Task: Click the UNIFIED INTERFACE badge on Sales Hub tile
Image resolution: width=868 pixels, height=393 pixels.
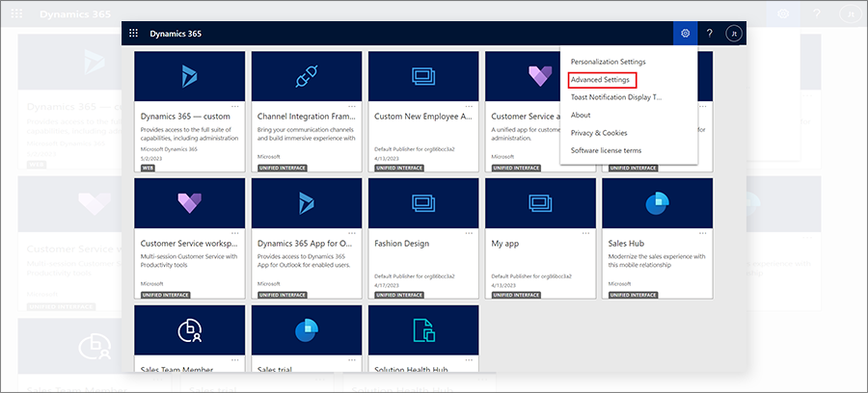Action: point(634,295)
